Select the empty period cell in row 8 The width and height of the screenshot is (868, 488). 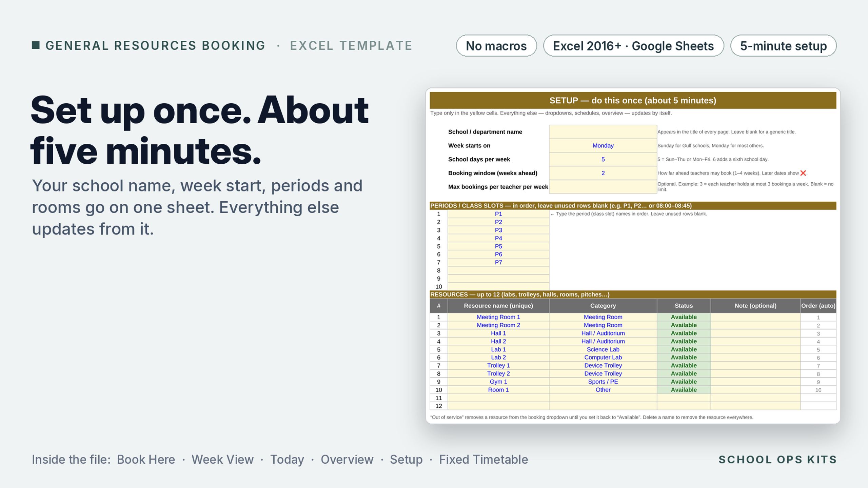coord(498,270)
